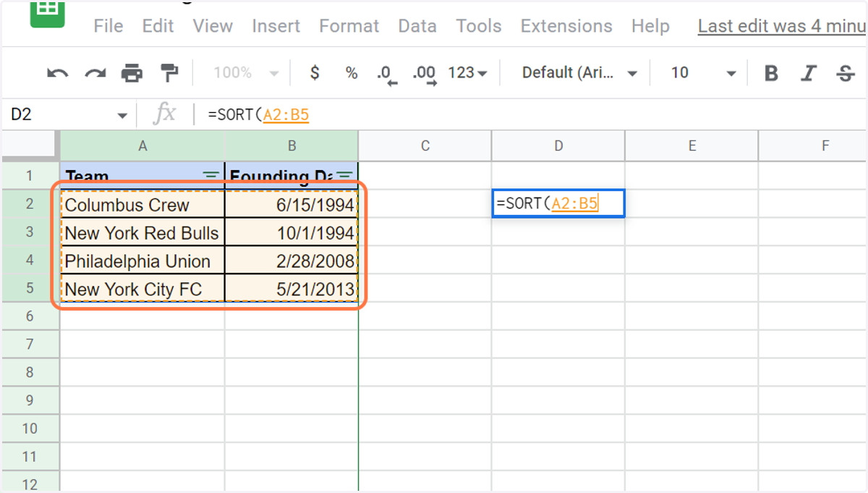Select column A header
This screenshot has height=493, width=868.
pos(142,146)
